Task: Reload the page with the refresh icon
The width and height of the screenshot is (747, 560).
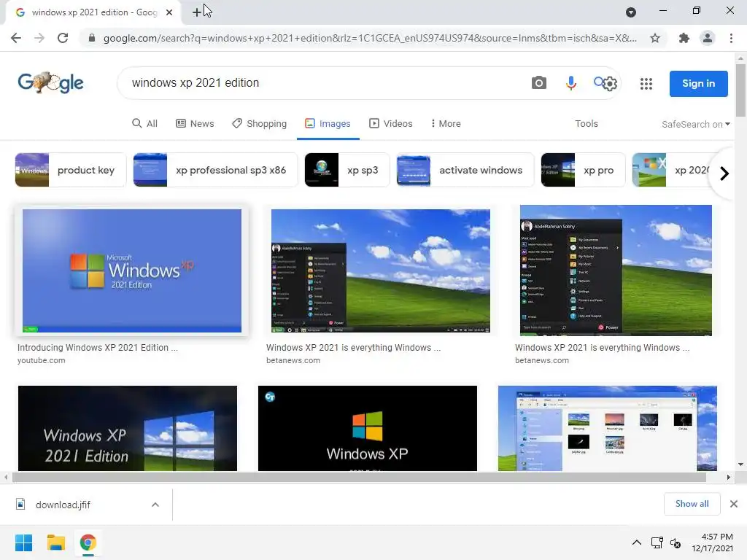Action: [63, 38]
